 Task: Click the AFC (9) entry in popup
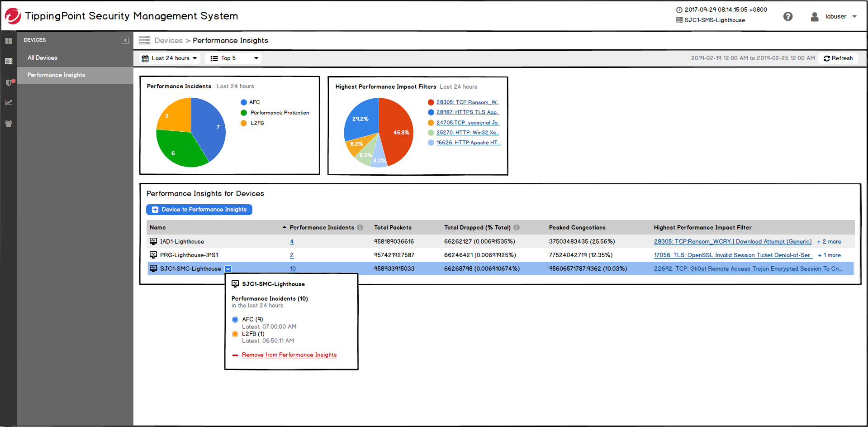coord(252,320)
